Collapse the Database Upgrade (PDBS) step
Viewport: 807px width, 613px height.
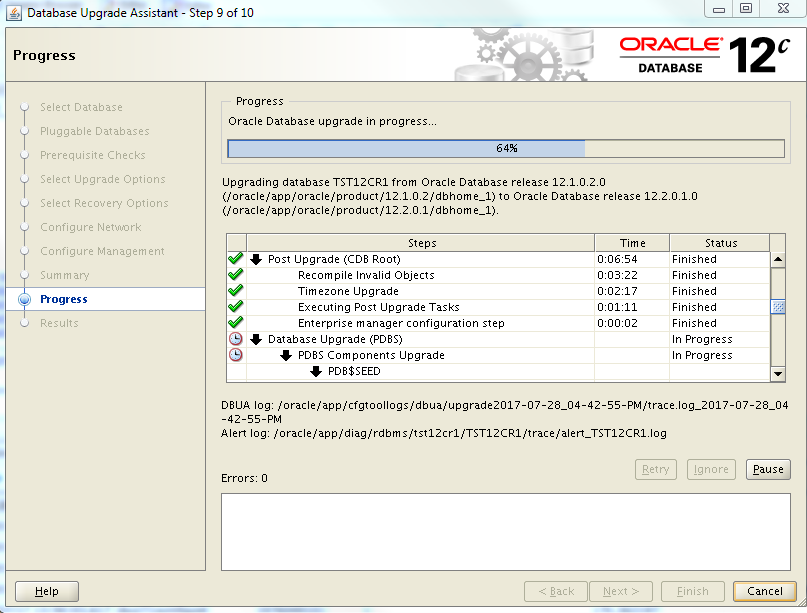[256, 340]
